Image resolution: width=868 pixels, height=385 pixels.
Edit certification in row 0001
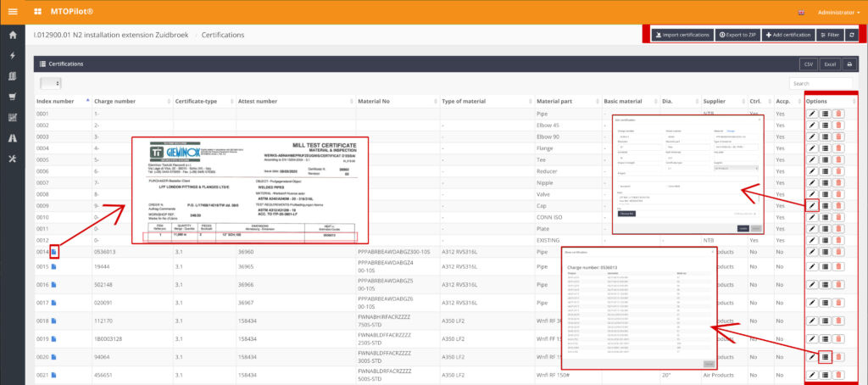coord(812,114)
